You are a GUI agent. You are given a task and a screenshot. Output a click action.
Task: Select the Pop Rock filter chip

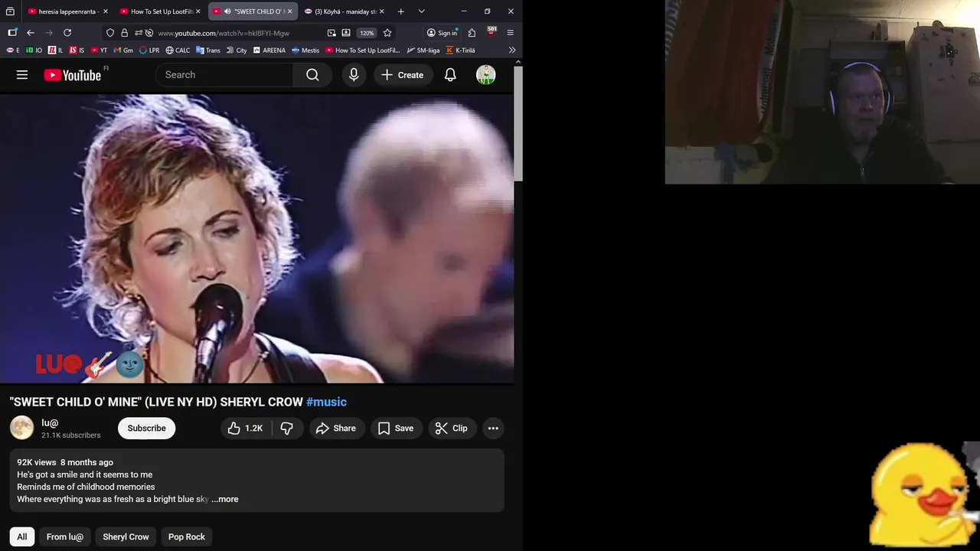[187, 536]
